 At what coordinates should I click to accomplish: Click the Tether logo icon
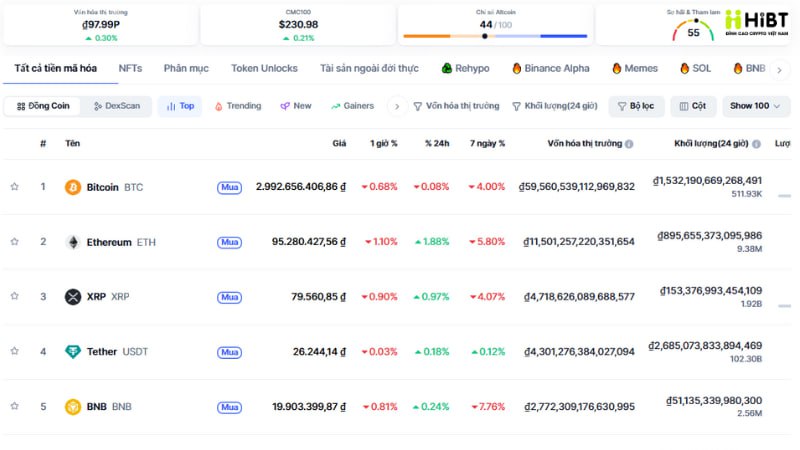[73, 352]
